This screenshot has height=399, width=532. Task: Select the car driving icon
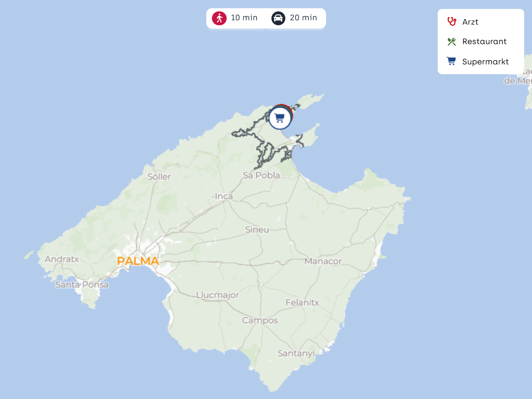tap(278, 18)
